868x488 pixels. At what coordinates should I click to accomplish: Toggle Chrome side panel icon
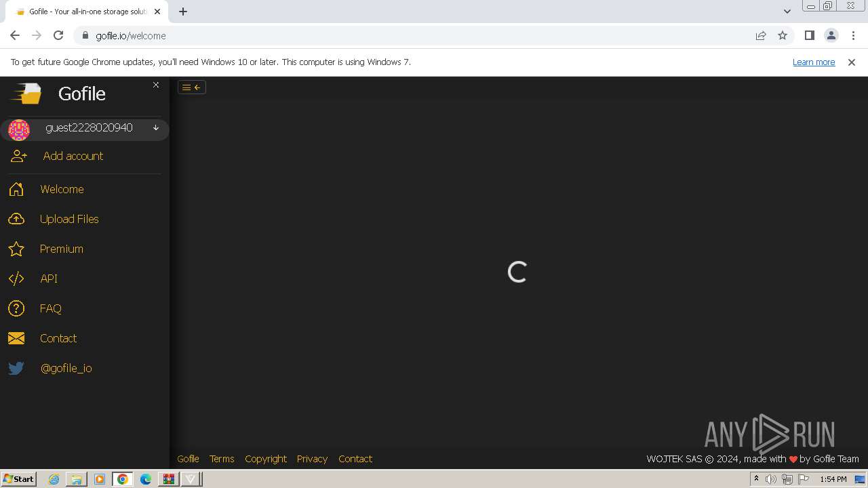coord(810,35)
